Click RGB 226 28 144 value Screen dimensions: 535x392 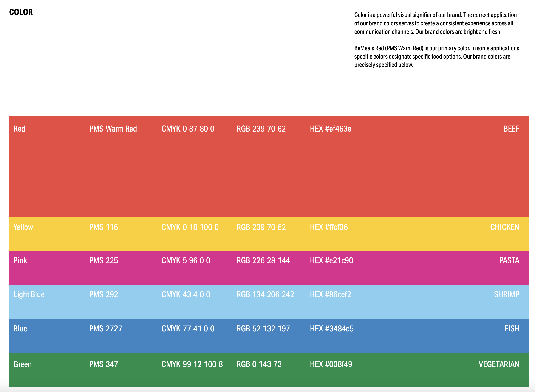point(263,260)
